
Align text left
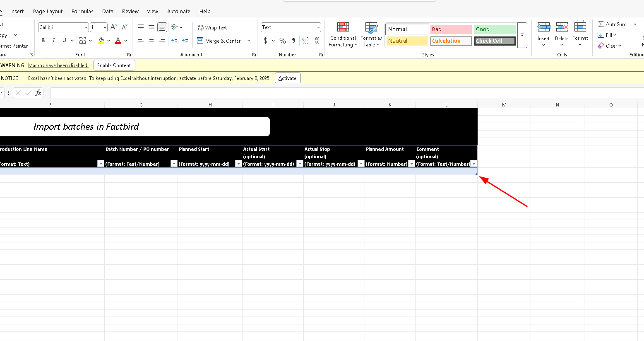click(141, 41)
